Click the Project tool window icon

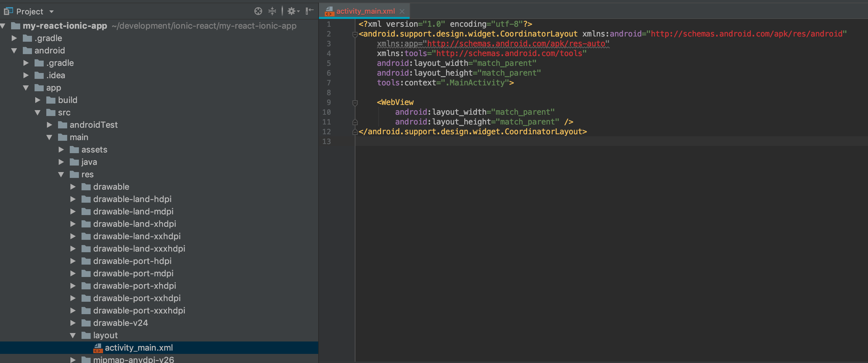point(8,11)
